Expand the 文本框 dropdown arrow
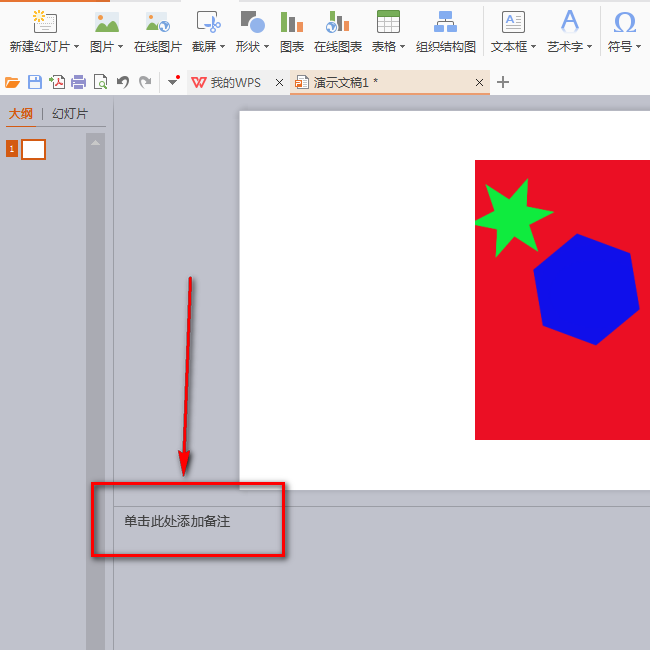650x650 pixels. 534,47
